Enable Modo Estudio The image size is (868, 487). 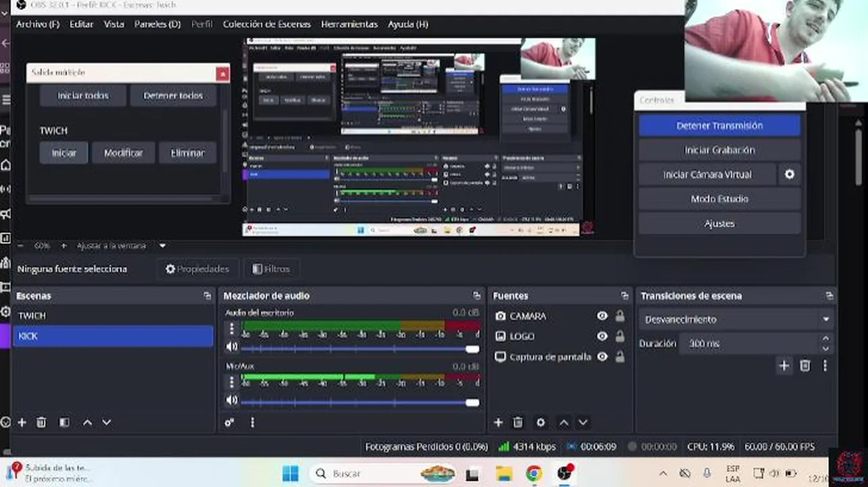(719, 199)
